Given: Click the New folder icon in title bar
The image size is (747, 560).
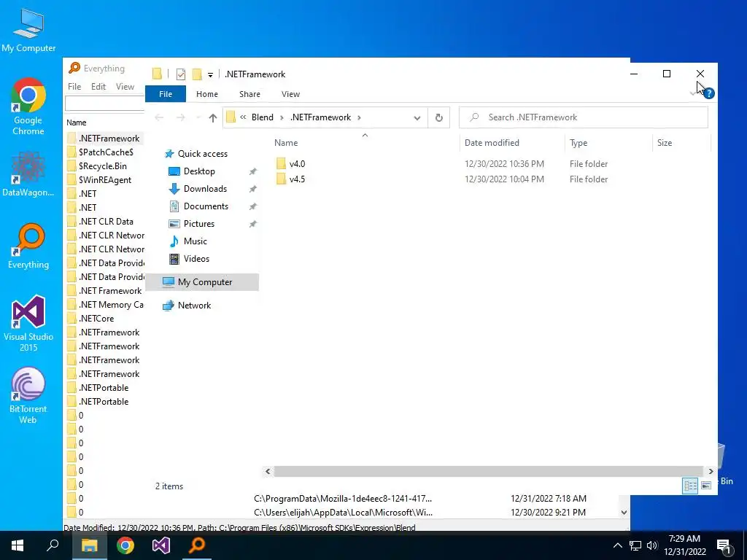Looking at the screenshot, I should click(197, 74).
